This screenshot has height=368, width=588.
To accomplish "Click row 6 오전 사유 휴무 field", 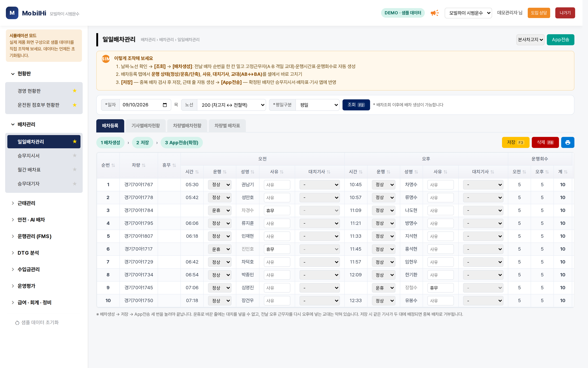I will click(x=277, y=249).
